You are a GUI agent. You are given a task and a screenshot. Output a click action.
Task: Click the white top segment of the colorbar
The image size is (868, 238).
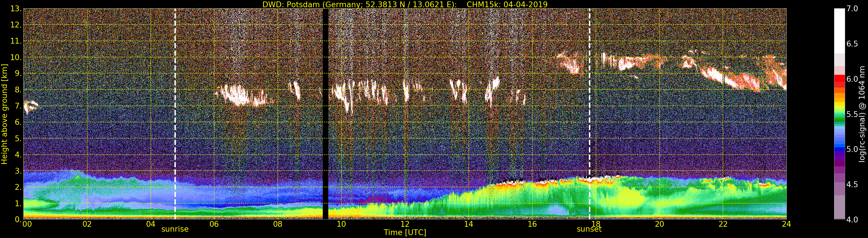point(839,31)
